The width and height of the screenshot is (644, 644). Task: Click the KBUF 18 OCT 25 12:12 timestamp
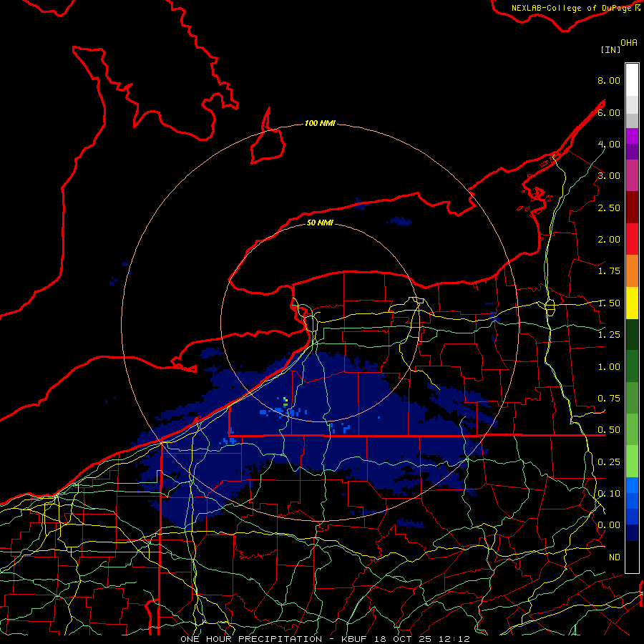[x=406, y=639]
